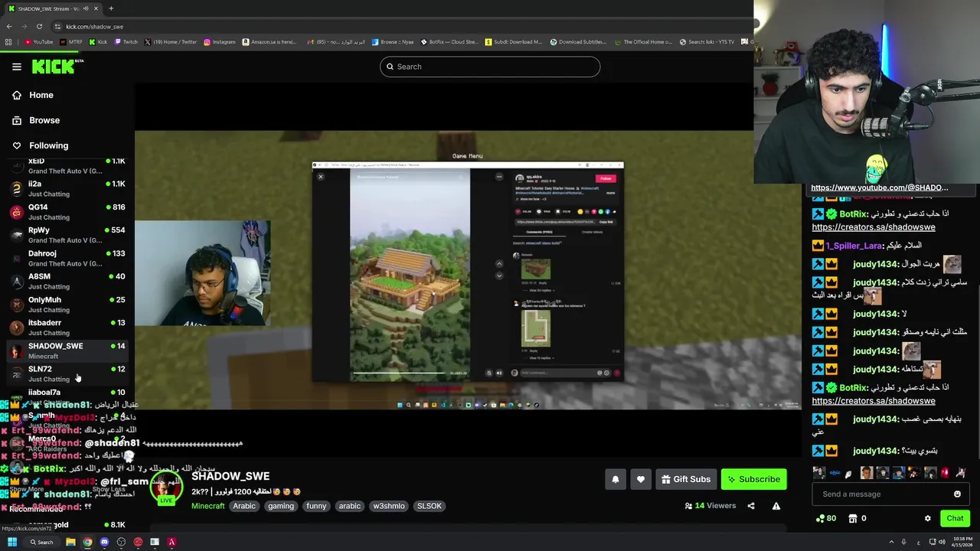This screenshot has height=551, width=980.
Task: Toggle the follow heart button
Action: (x=641, y=479)
